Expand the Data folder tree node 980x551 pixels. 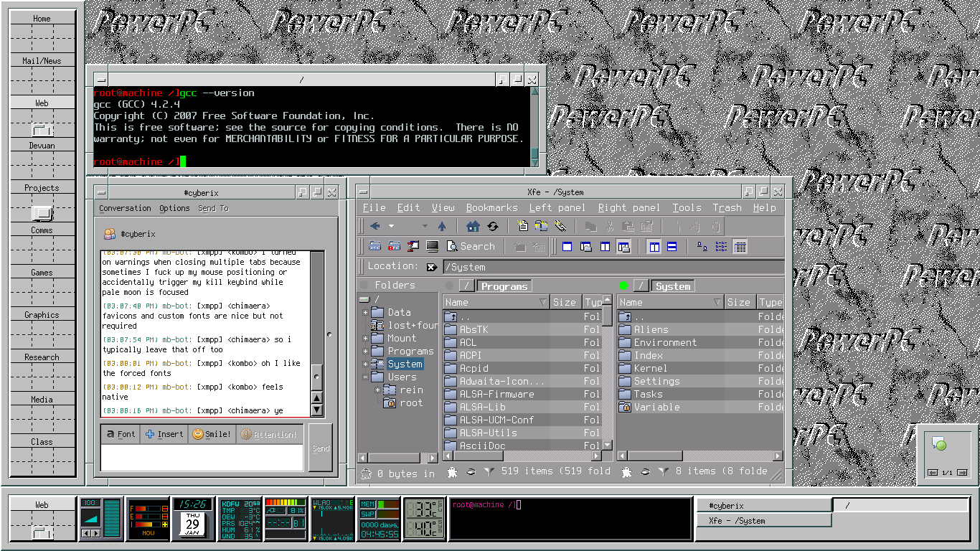pos(365,313)
